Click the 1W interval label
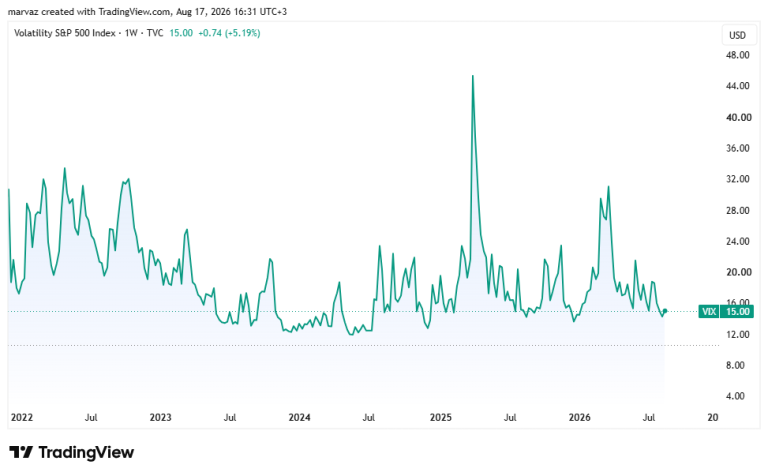Image resolution: width=768 pixels, height=476 pixels. 131,33
